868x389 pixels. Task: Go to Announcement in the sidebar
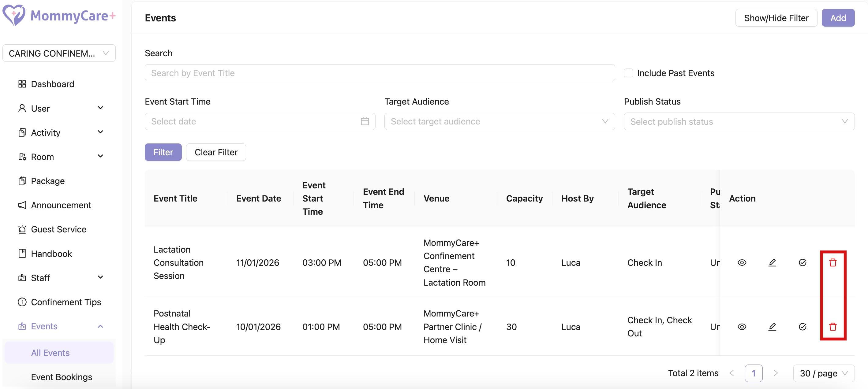[61, 205]
